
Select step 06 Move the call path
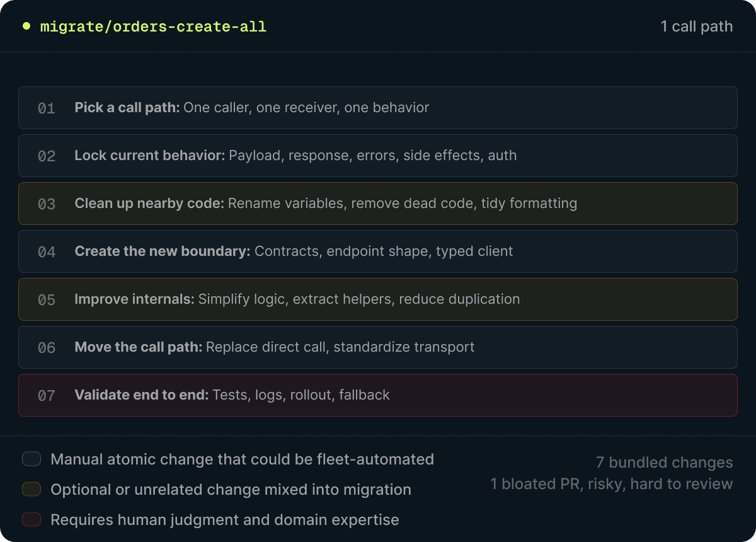[x=378, y=347]
